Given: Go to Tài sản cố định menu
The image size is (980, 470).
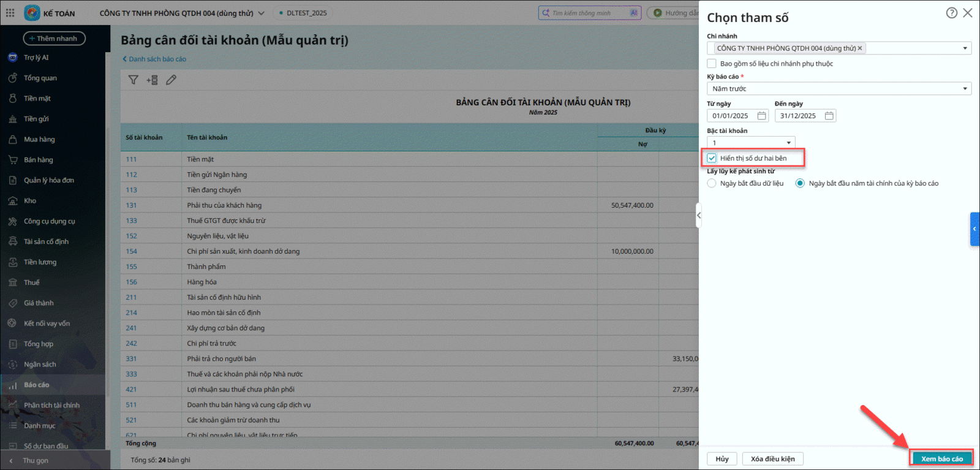Looking at the screenshot, I should tap(46, 241).
